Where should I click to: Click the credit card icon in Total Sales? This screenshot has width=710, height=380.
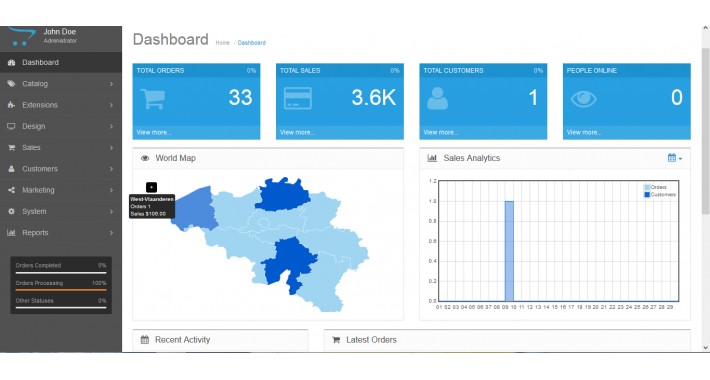(297, 99)
